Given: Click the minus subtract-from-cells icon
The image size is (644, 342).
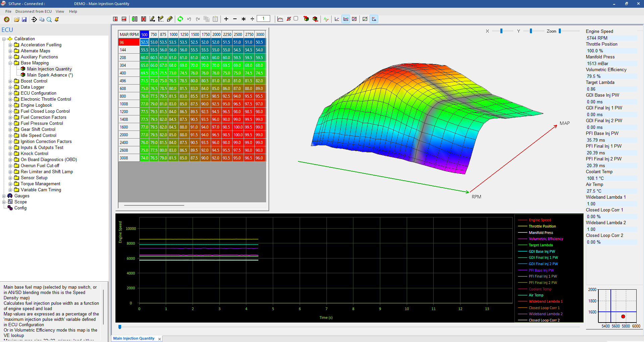Looking at the screenshot, I should pyautogui.click(x=235, y=19).
